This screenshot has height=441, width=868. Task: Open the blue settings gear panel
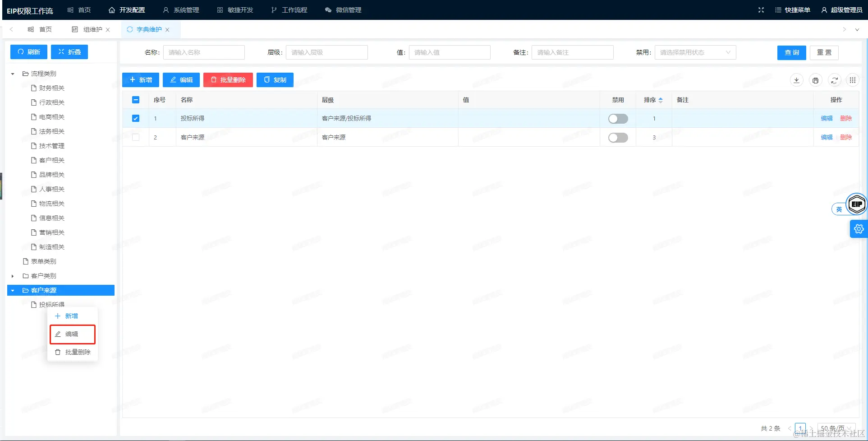click(859, 229)
